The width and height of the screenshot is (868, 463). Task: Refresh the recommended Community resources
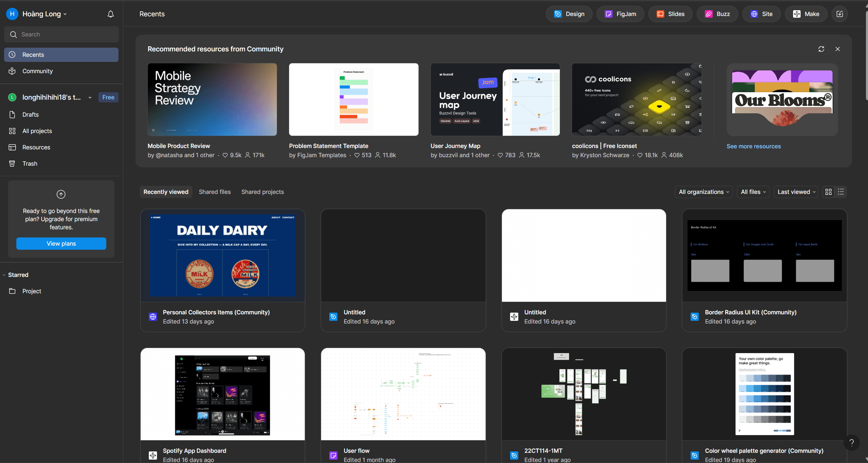[x=821, y=49]
